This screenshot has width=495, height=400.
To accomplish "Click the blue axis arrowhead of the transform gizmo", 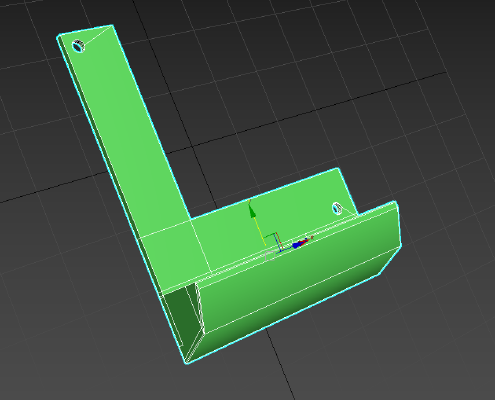I will [x=297, y=245].
